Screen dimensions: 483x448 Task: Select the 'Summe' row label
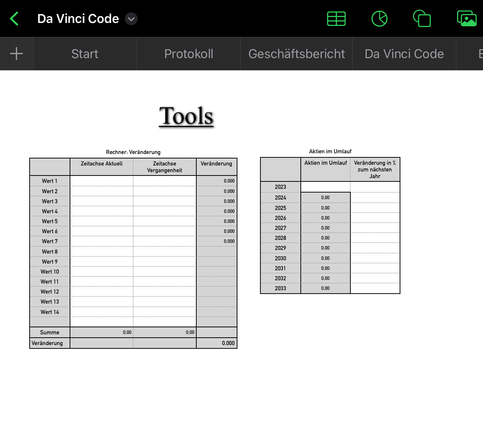(50, 332)
